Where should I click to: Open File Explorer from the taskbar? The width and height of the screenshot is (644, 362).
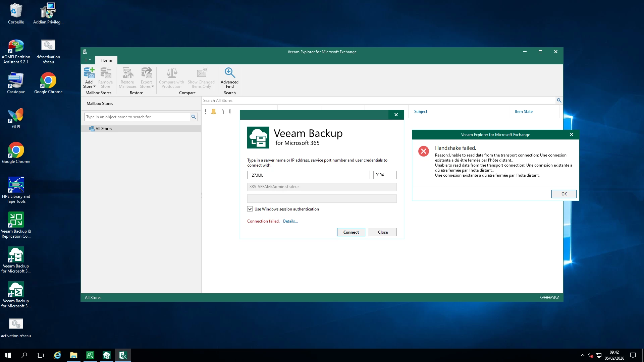click(x=73, y=355)
